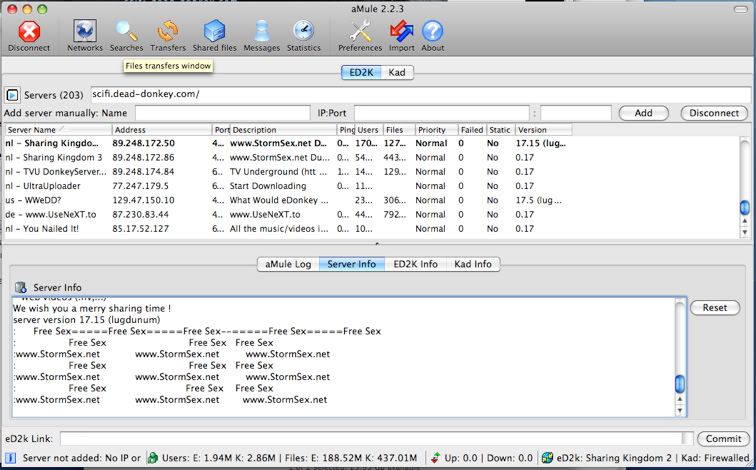Click the update server list arrow icon
The image size is (756, 470).
click(12, 95)
